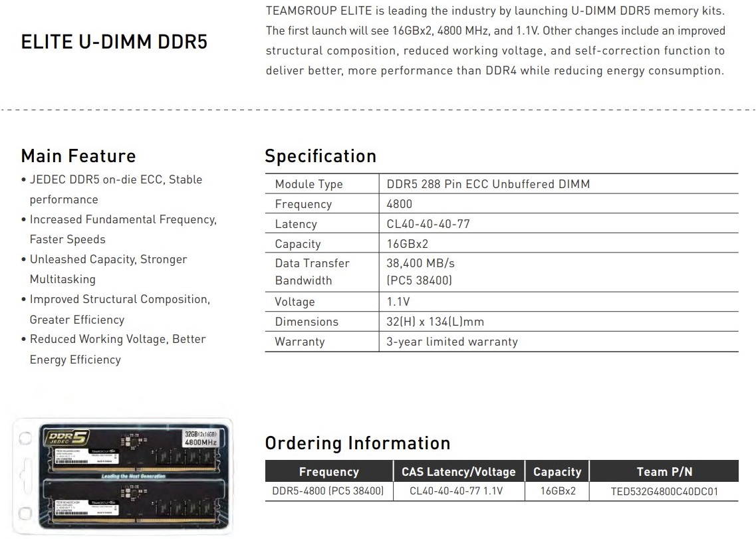Click 'Increased Fundamental Frequency,' feature line

pyautogui.click(x=123, y=220)
